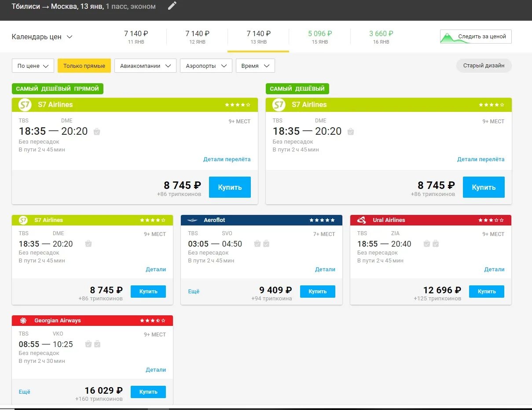
Task: Click baggage icon in the 'Самый дешёвый' S7 card
Action: click(x=351, y=131)
